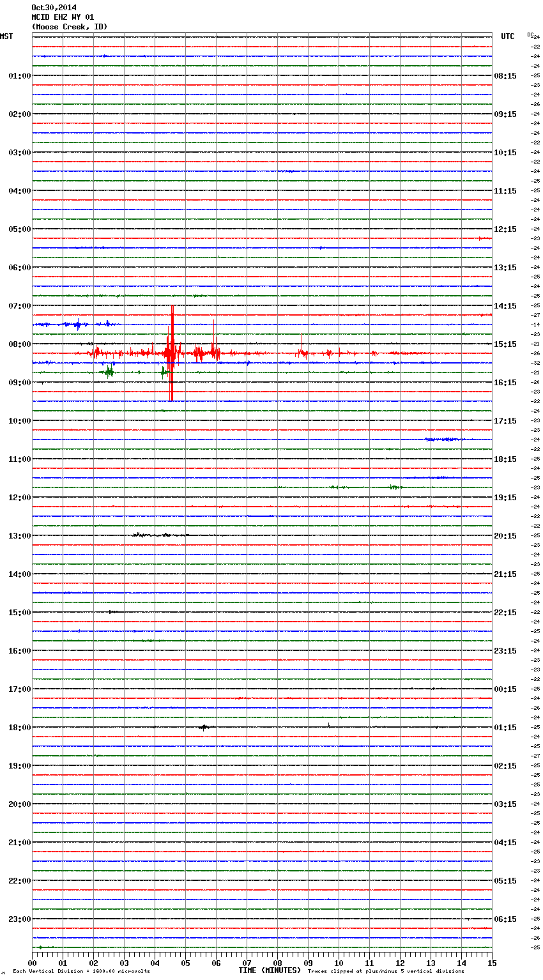543x980 pixels.
Task: Click the "UTC" time zone label
Action: (508, 36)
